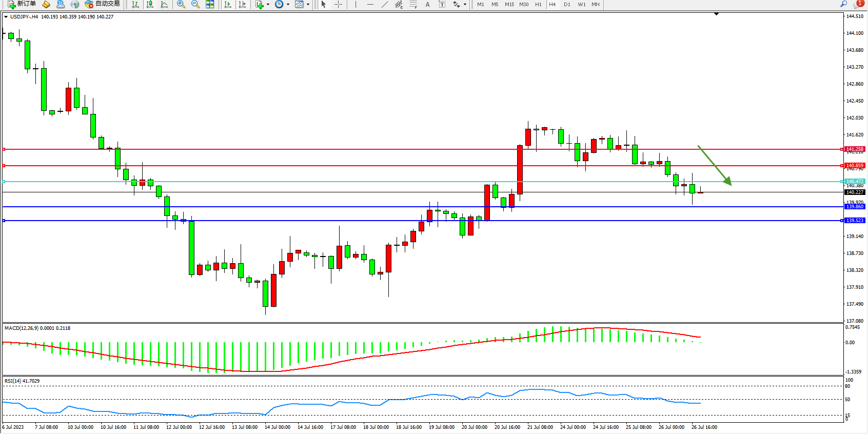Open the periodicity clock dropdown arrow
868x434 pixels.
[x=288, y=5]
